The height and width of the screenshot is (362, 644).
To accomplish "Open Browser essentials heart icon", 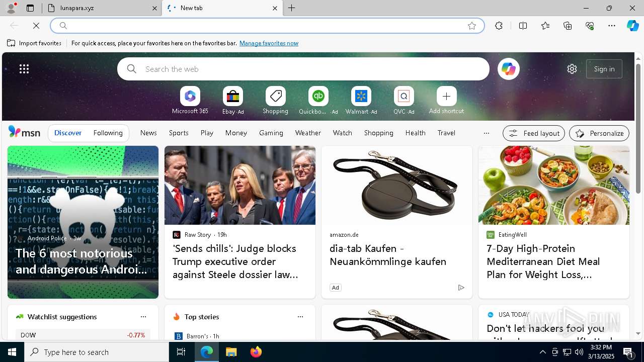I will (590, 26).
